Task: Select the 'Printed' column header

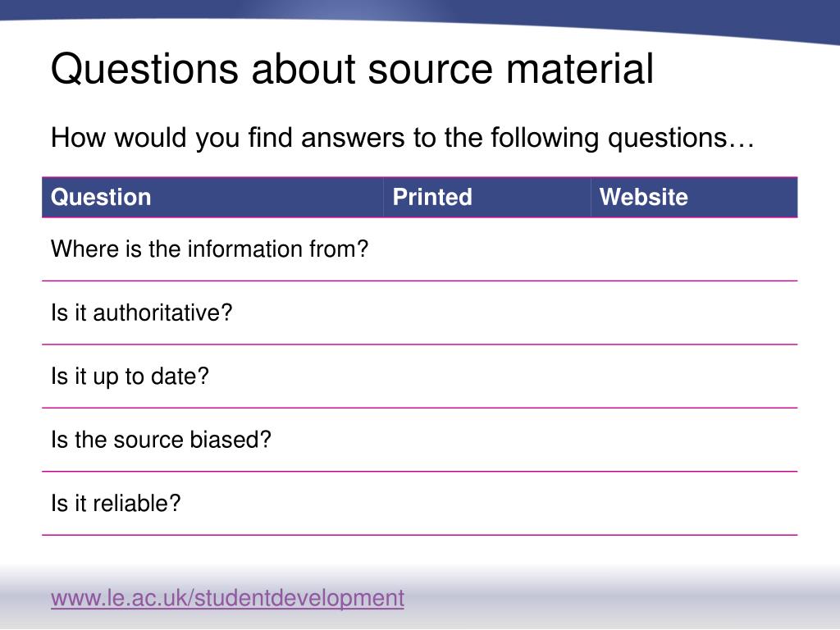Action: click(x=432, y=197)
